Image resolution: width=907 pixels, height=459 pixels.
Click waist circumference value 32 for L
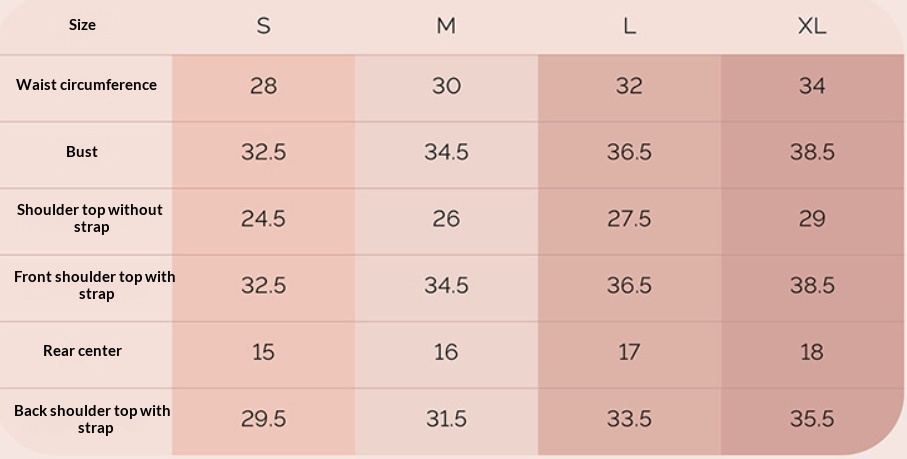point(629,86)
